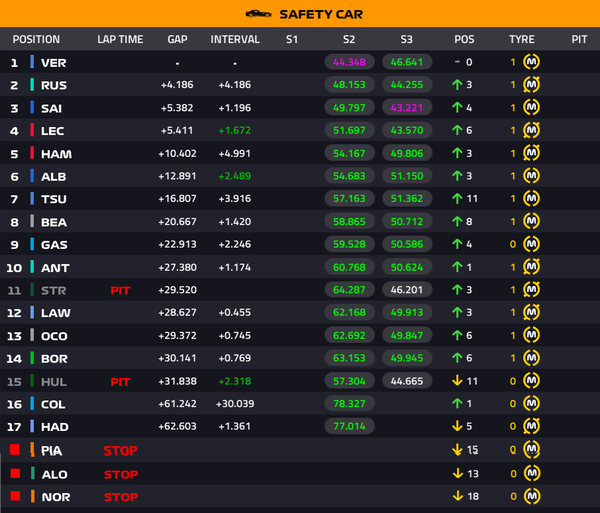The image size is (600, 513).
Task: Click medium tyre icon in GAS row
Action: 532,244
